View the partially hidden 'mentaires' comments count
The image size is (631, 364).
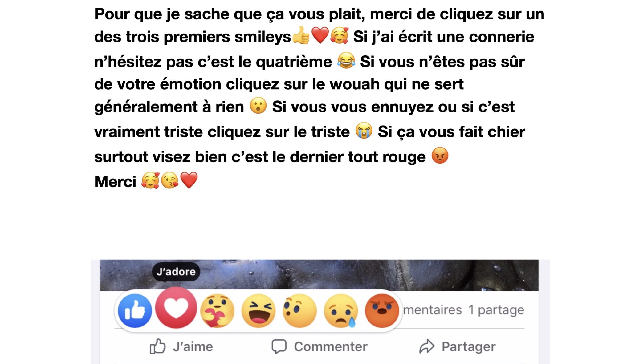pyautogui.click(x=433, y=310)
